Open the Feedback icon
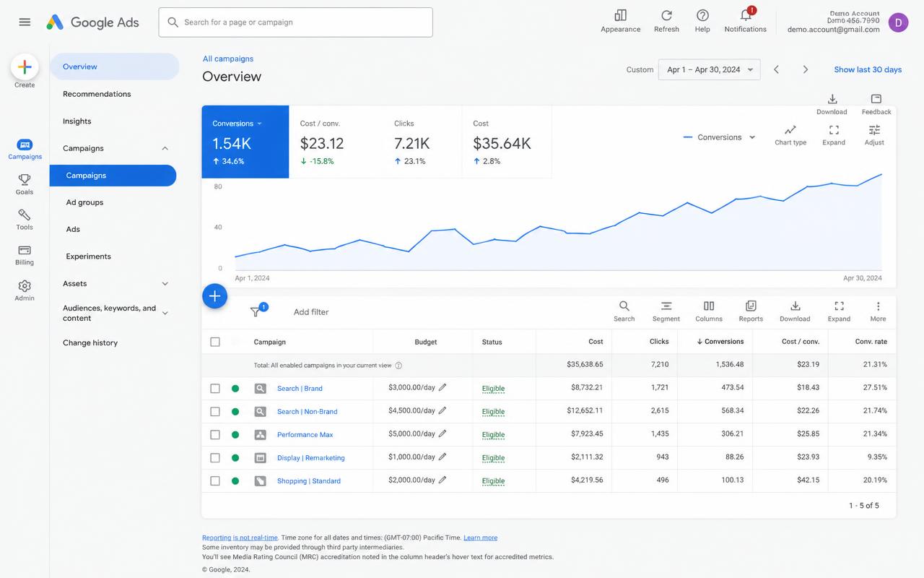The height and width of the screenshot is (578, 924). 876,104
